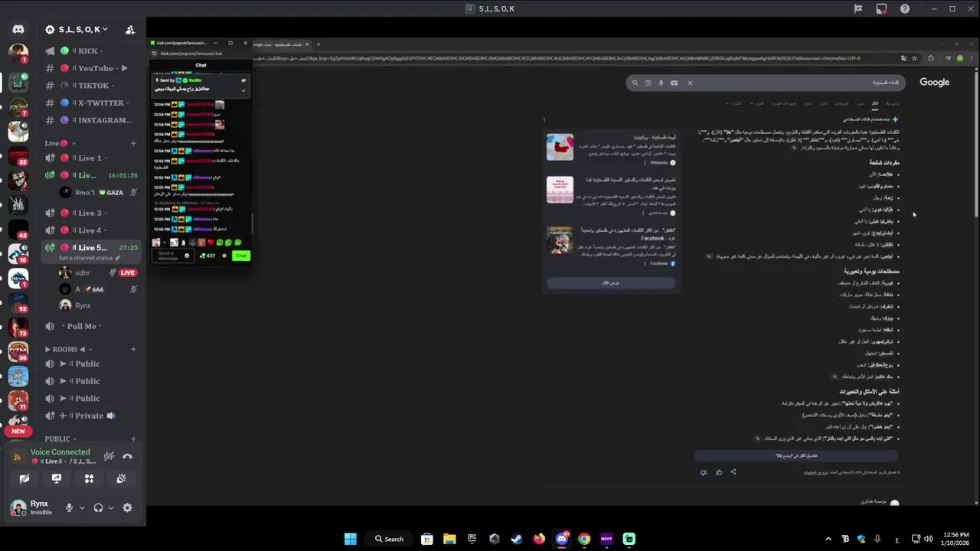Mute microphone in Discord user panel
This screenshot has width=980, height=551.
point(69,507)
